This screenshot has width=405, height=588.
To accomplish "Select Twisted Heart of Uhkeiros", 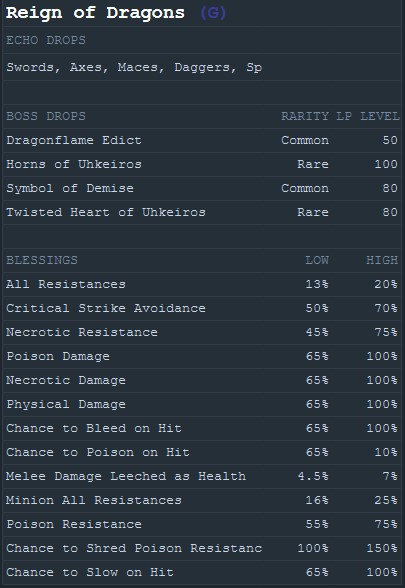I will 106,212.
